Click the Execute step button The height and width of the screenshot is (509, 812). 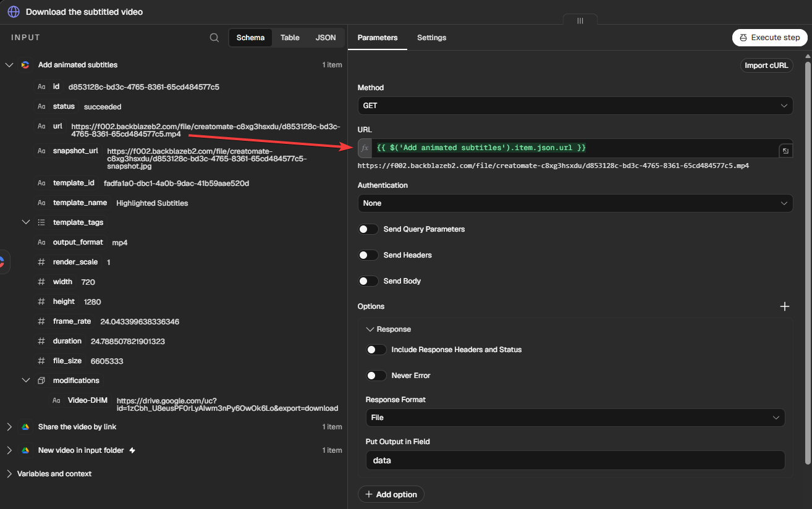769,38
